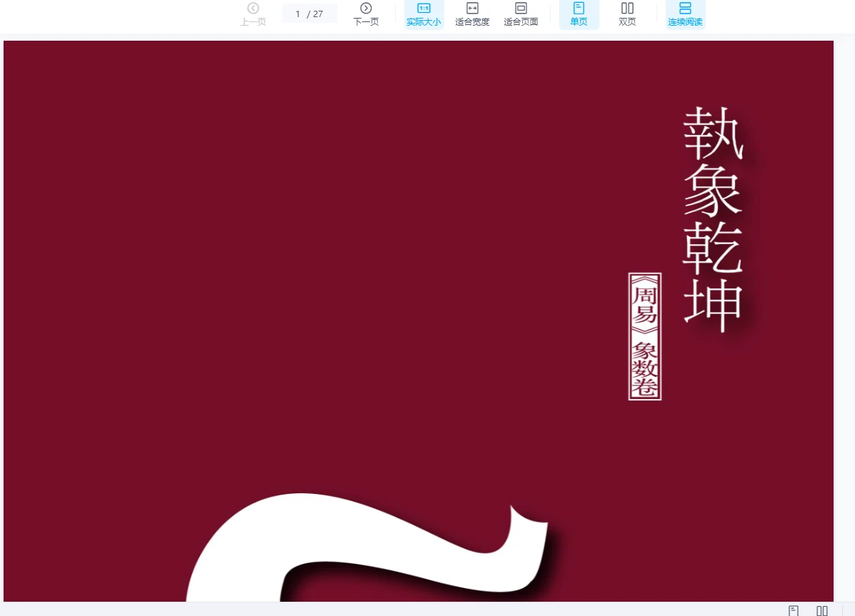Screen dimensions: 855x616
Task: Click the 執 character at top of title
Action: coord(713,134)
